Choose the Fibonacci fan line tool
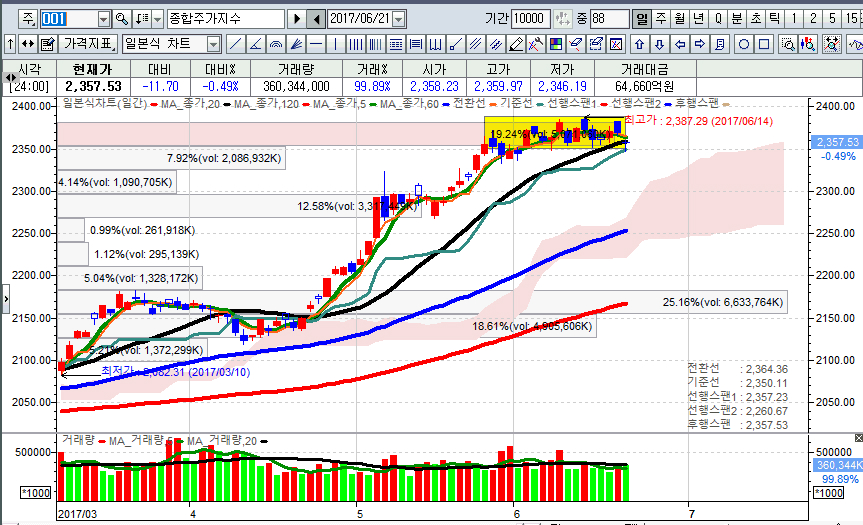Screen dimensions: 863x525 pyautogui.click(x=296, y=44)
